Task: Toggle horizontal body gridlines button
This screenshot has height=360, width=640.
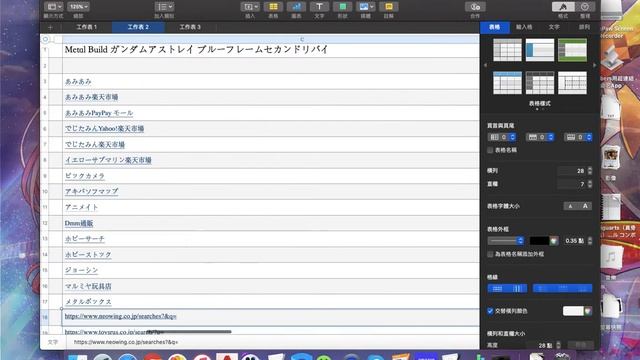Action: [498, 289]
